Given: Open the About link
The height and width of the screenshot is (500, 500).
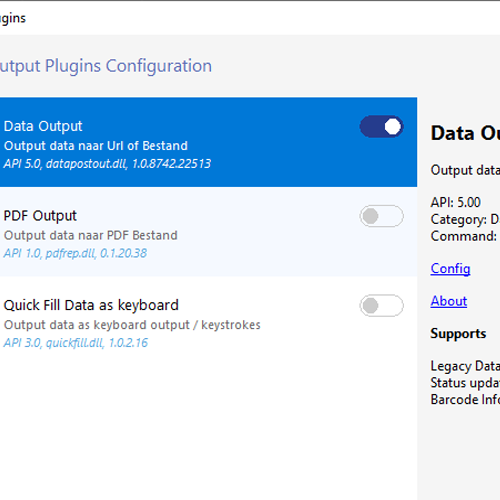Looking at the screenshot, I should tap(449, 301).
